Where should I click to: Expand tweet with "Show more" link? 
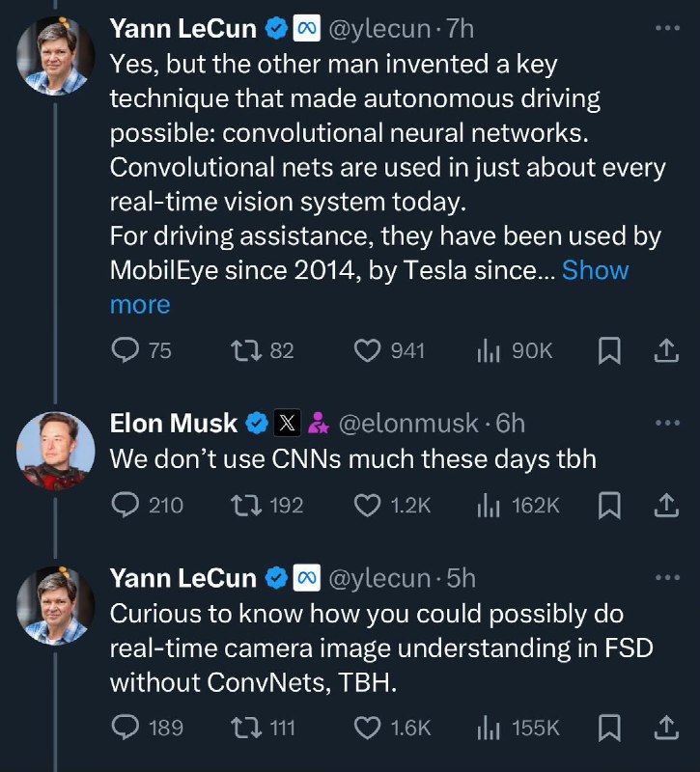coord(595,270)
